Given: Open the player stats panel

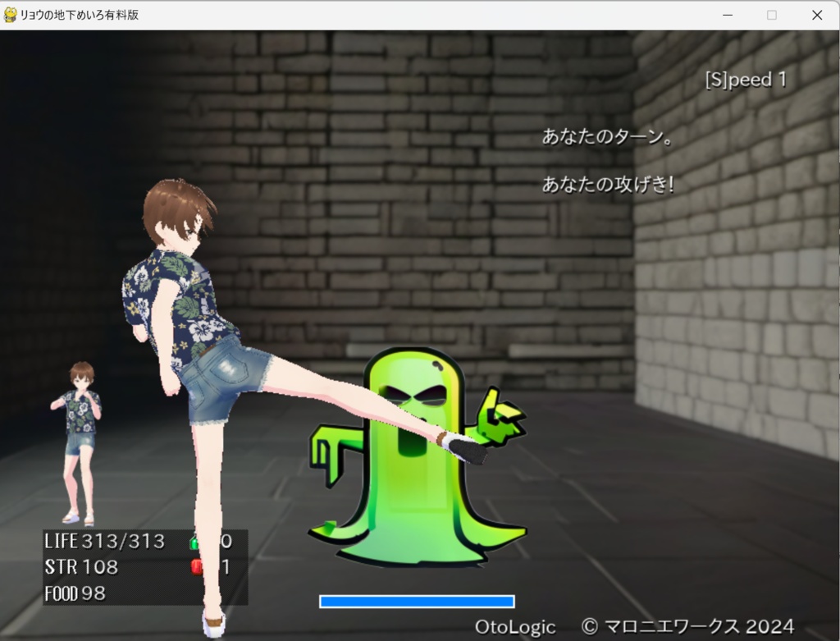Looking at the screenshot, I should [x=144, y=566].
